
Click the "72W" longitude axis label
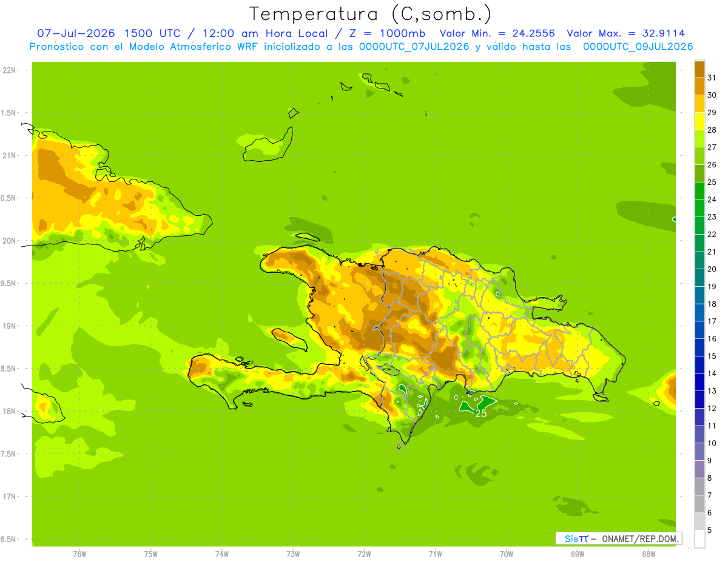tap(364, 554)
